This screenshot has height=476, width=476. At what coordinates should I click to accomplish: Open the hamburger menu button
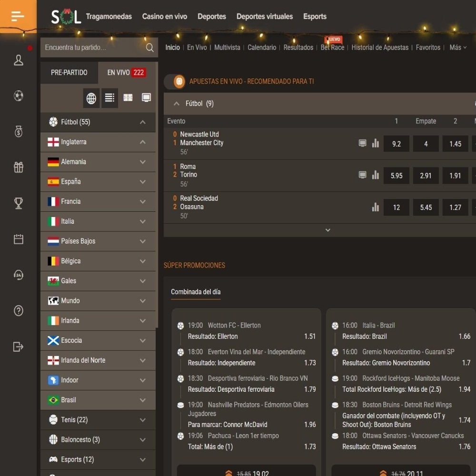pos(18,17)
